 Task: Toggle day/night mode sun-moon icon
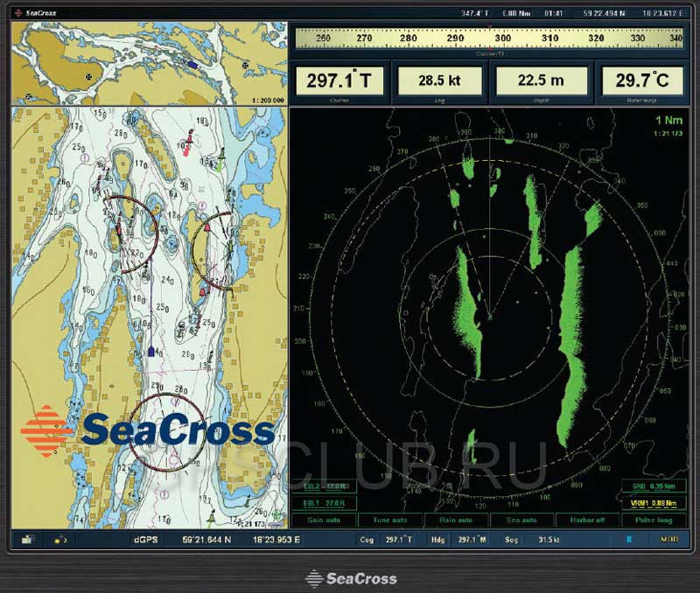(60, 540)
